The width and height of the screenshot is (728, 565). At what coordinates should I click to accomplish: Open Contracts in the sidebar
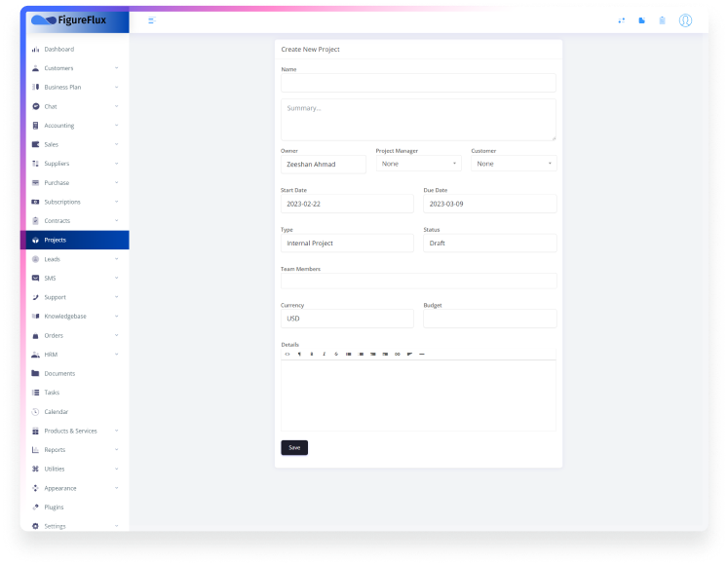(x=75, y=221)
